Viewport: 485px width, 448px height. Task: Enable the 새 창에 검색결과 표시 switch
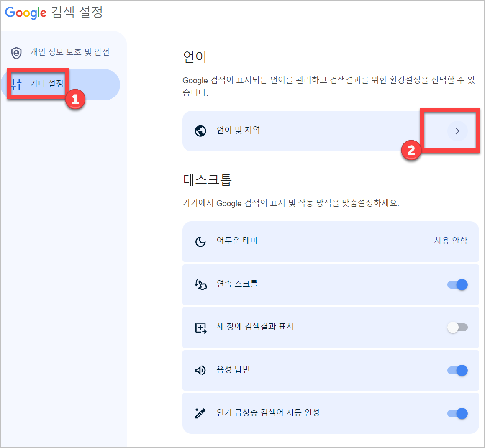coord(457,327)
